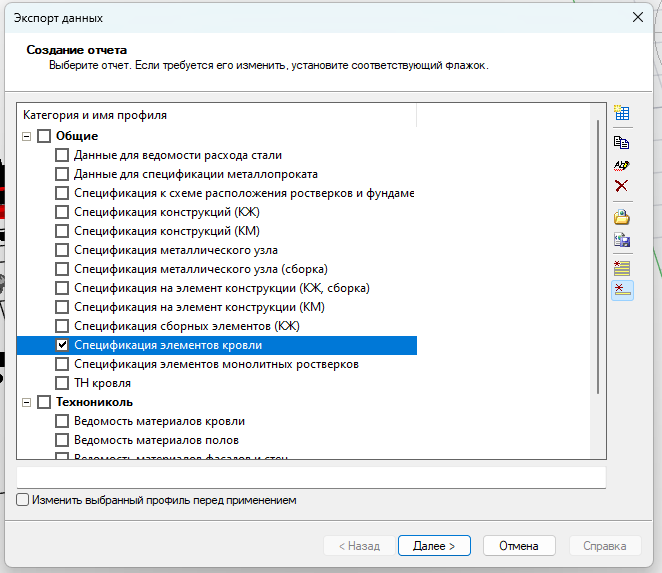Check the Технониколь group checkbox
The width and height of the screenshot is (662, 573).
tap(44, 402)
